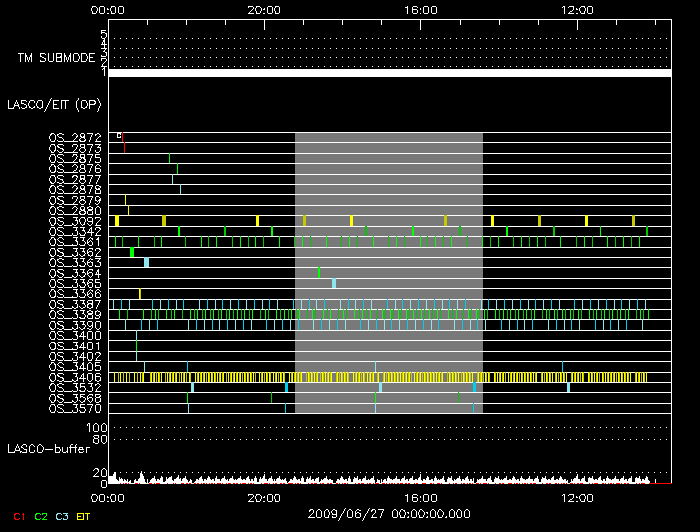Click the red marker in the OS_2872 row
The width and height of the screenshot is (700, 532).
tap(124, 144)
